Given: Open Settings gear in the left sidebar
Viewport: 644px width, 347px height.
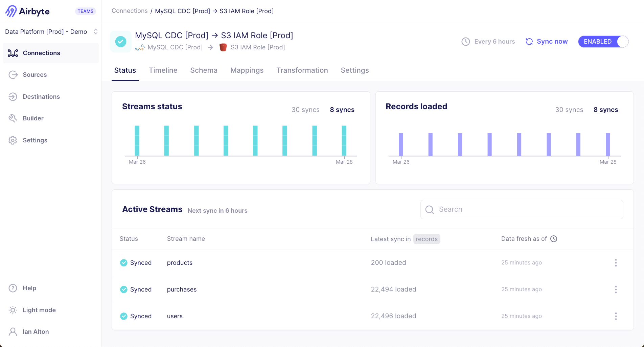Looking at the screenshot, I should [x=13, y=140].
